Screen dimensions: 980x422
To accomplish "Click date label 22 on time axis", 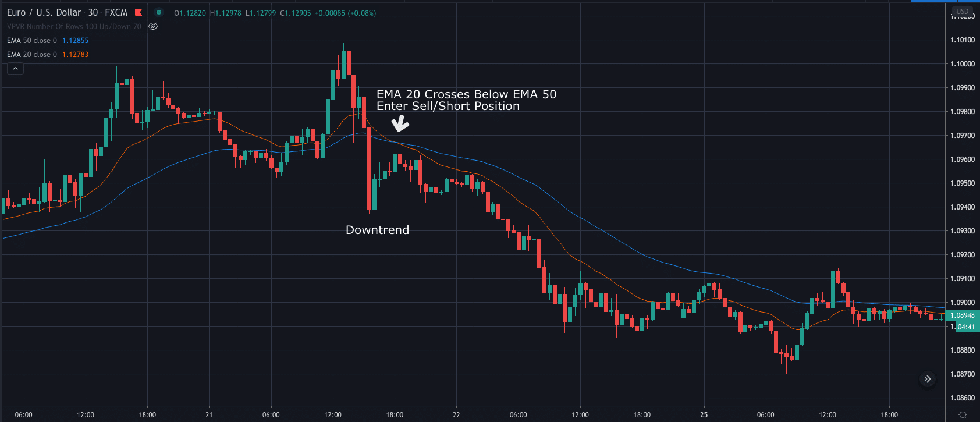I will (x=456, y=415).
